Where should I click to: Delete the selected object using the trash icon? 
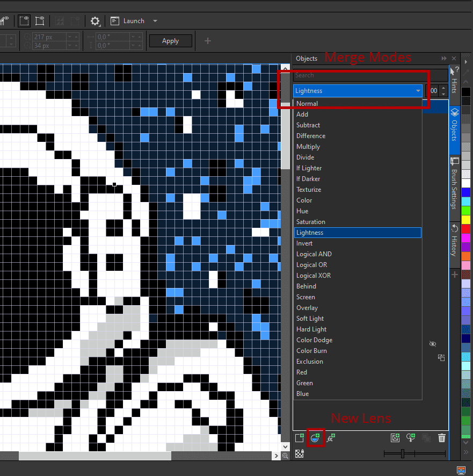(x=441, y=438)
